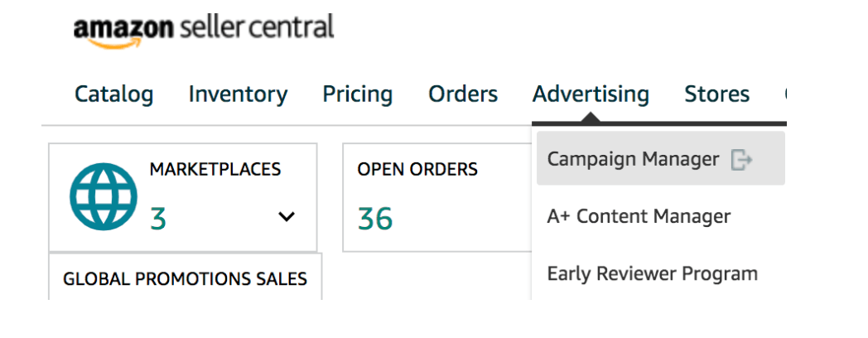Select Campaign Manager from Advertising dropdown

(x=661, y=159)
